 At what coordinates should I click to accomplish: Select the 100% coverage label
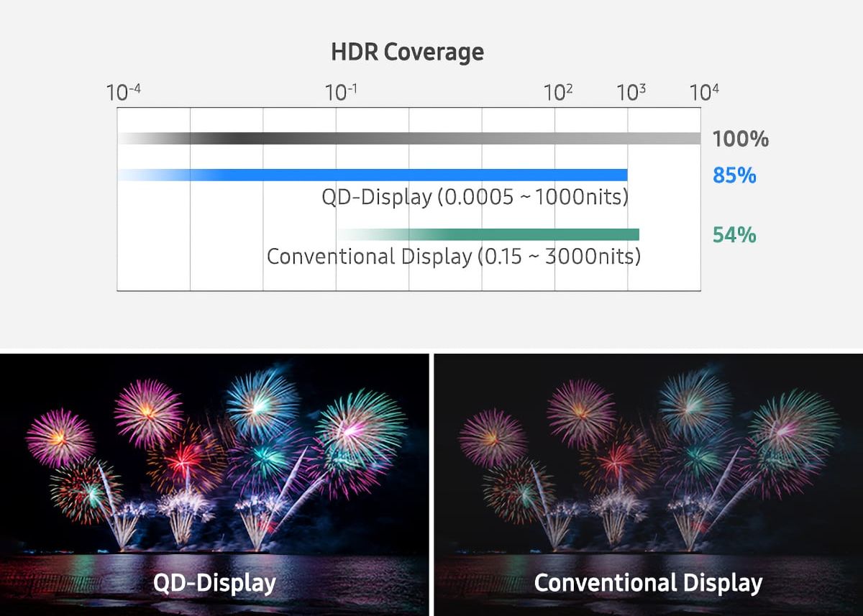(x=741, y=139)
